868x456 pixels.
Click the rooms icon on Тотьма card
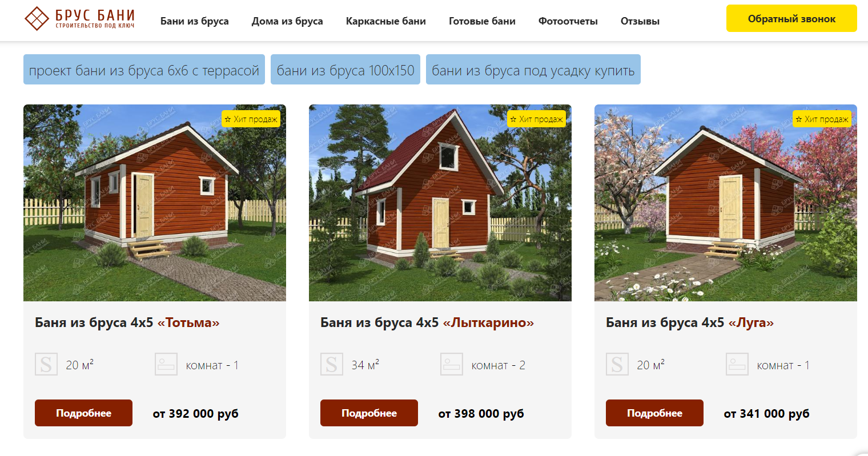click(166, 364)
